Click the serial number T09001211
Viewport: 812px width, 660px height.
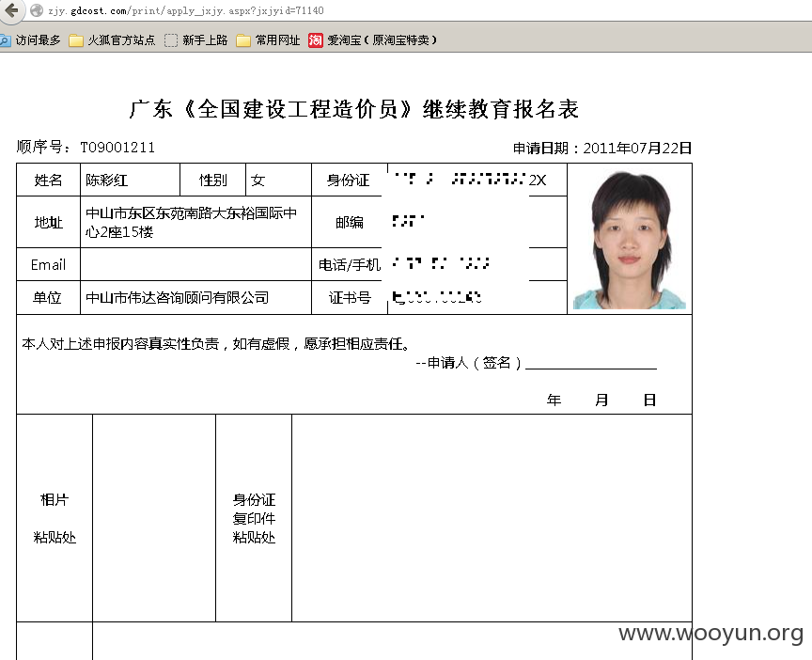tap(117, 148)
